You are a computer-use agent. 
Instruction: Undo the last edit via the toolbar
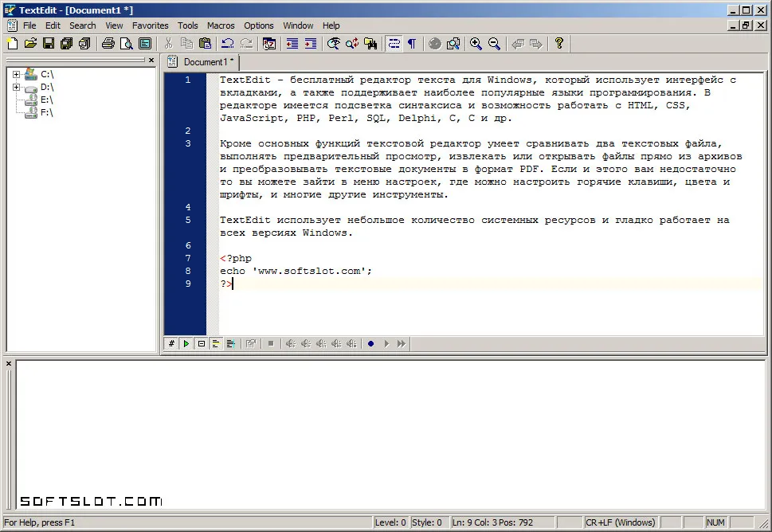tap(228, 44)
